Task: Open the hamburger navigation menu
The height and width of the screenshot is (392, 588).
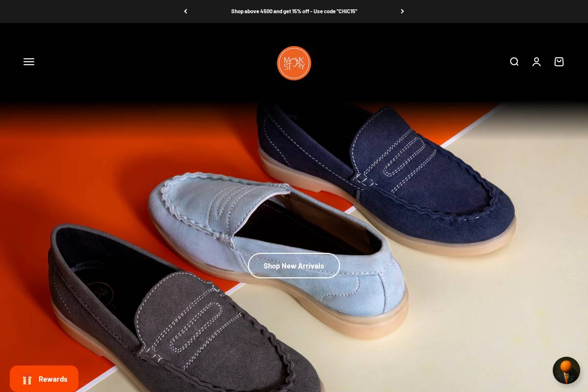Action: [29, 62]
